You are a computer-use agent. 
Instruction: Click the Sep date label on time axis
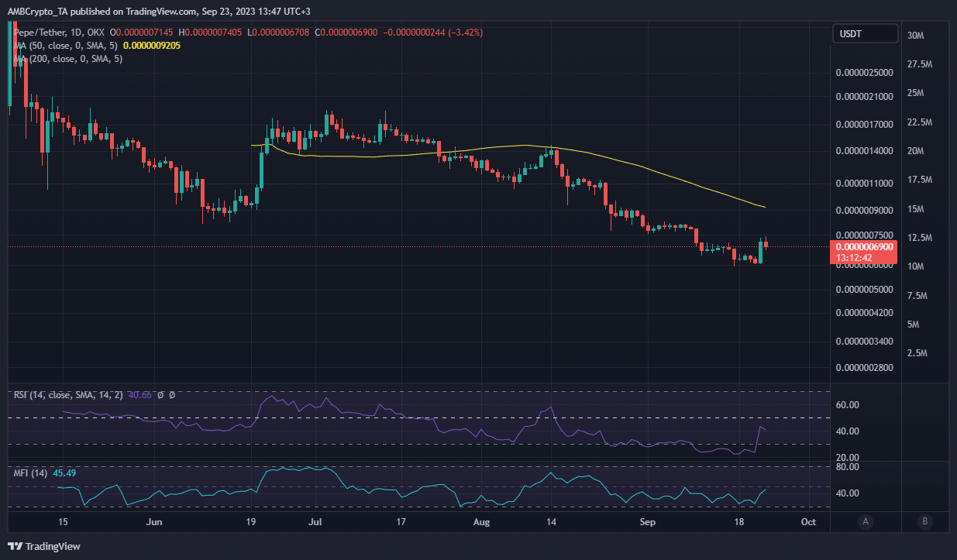(648, 522)
